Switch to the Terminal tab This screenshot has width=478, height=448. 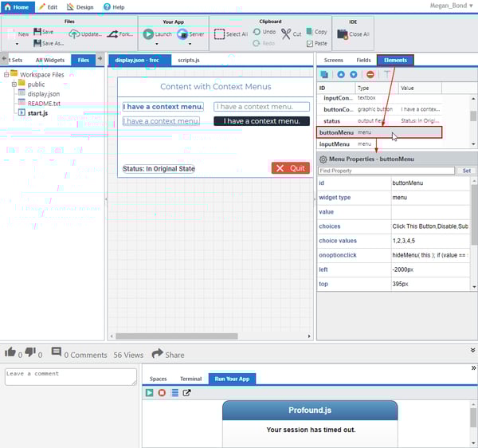click(x=190, y=379)
